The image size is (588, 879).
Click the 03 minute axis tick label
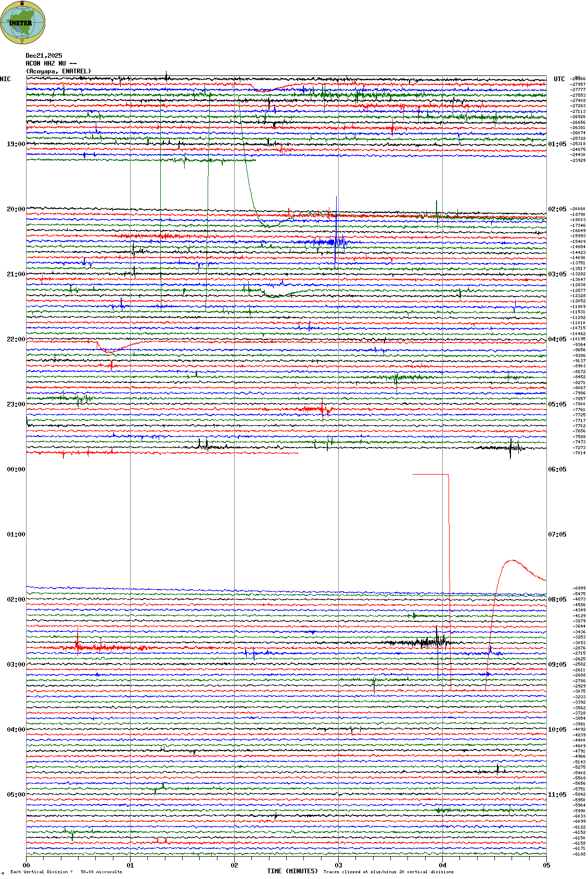click(x=338, y=865)
